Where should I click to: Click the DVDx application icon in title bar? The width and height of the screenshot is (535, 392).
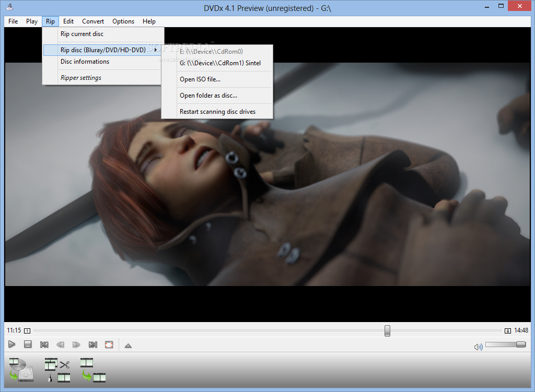(9, 7)
